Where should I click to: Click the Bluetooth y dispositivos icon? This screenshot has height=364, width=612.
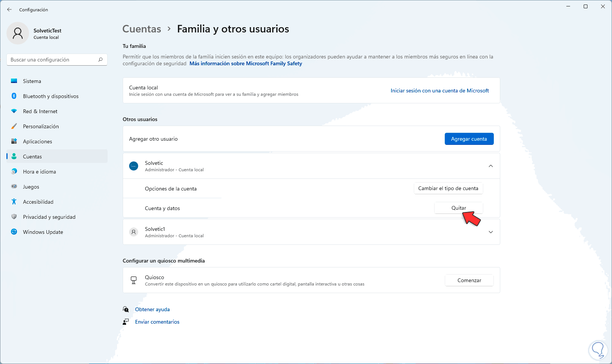tap(14, 96)
